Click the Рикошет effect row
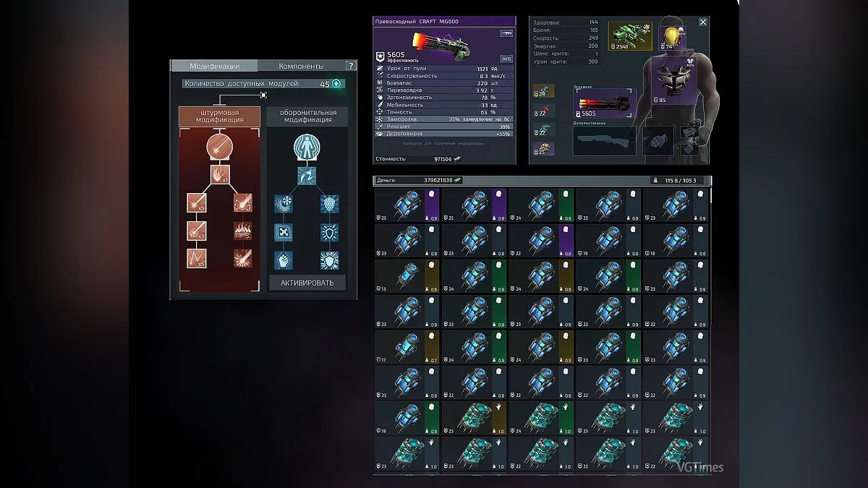The image size is (868, 488). [444, 127]
